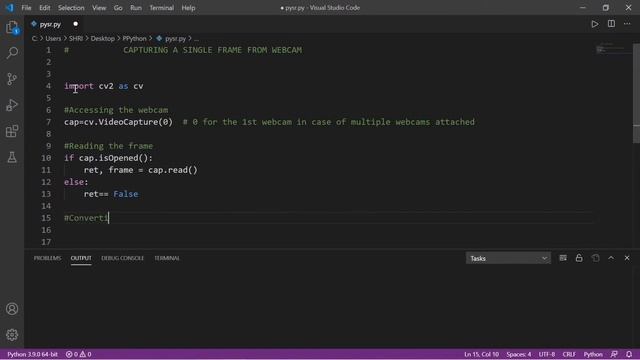Switch to the PROBLEMS tab

47,258
